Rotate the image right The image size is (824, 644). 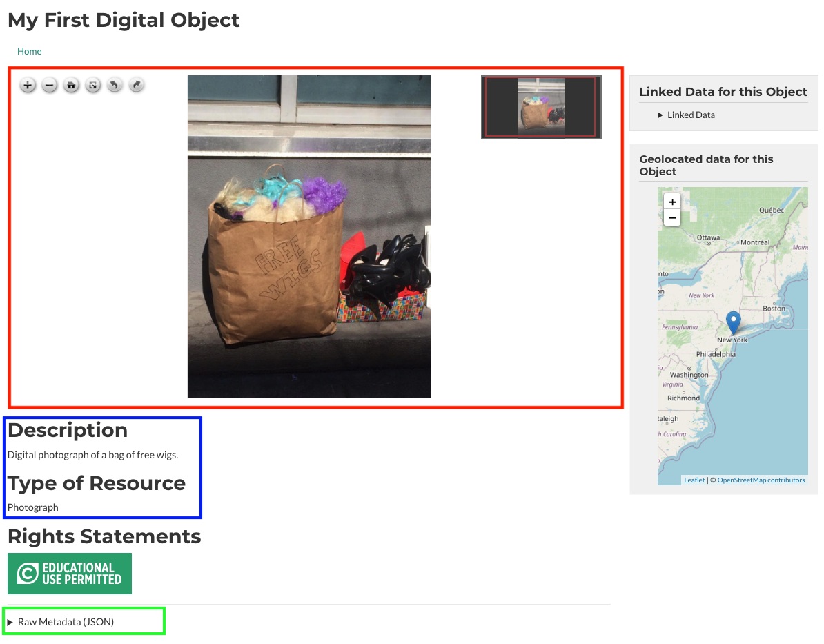click(137, 86)
